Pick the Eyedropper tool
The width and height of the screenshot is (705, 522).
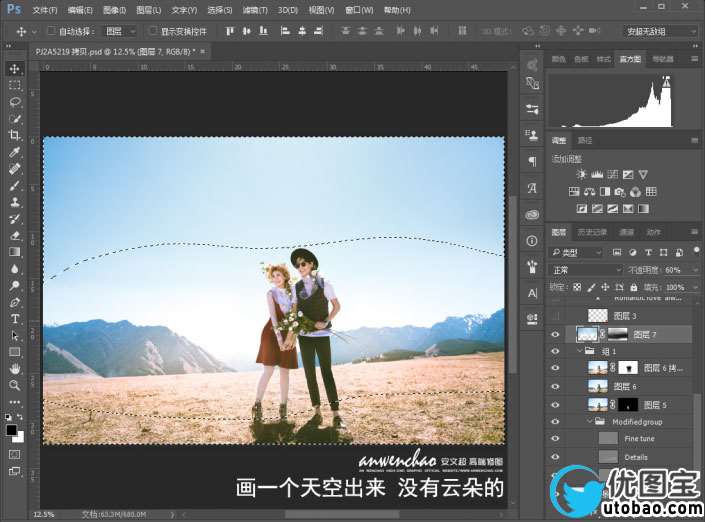point(15,152)
